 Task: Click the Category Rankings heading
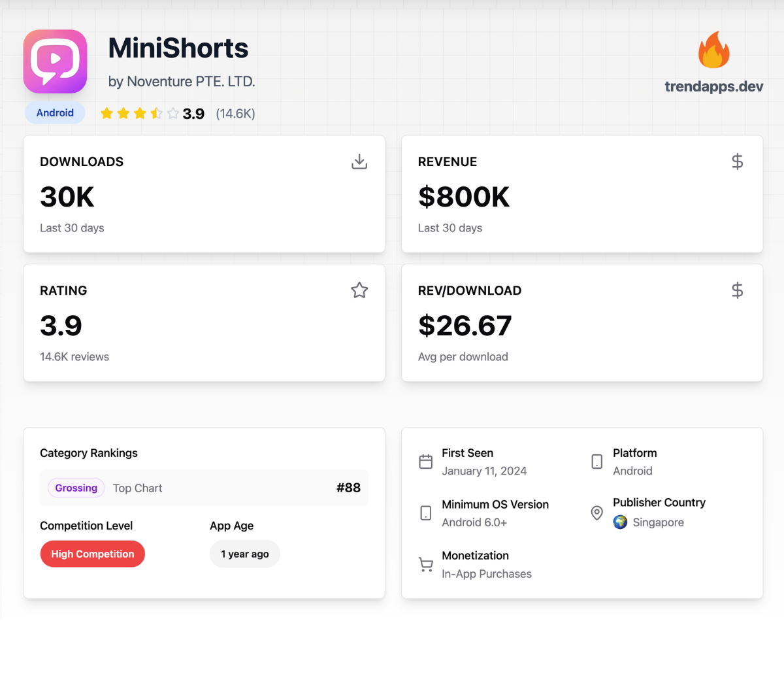tap(89, 453)
